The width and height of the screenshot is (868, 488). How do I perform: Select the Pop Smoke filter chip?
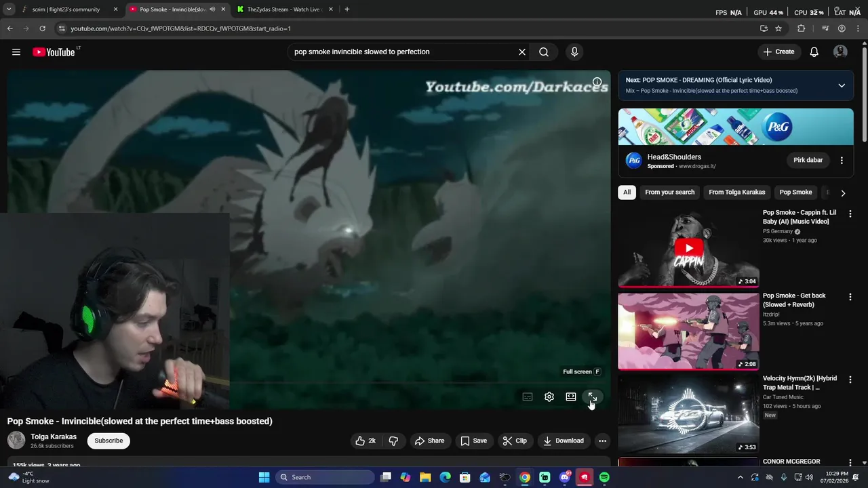795,192
